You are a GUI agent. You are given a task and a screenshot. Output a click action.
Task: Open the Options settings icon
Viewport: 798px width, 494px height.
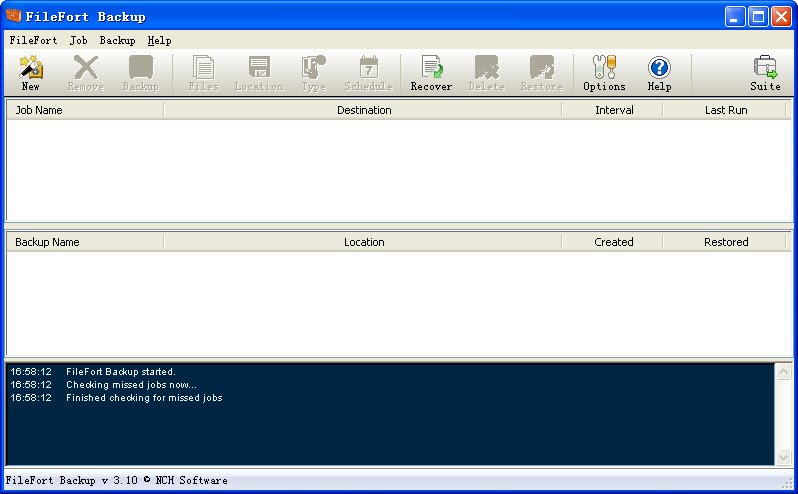[x=604, y=73]
